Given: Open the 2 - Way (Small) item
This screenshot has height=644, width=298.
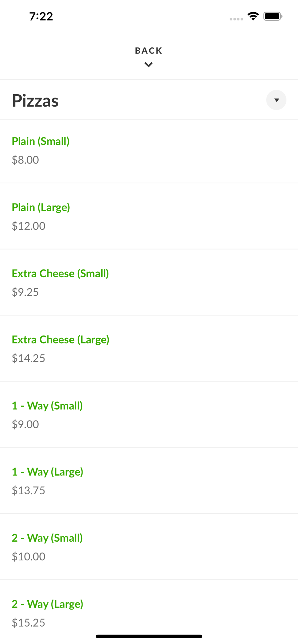Looking at the screenshot, I should 47,538.
